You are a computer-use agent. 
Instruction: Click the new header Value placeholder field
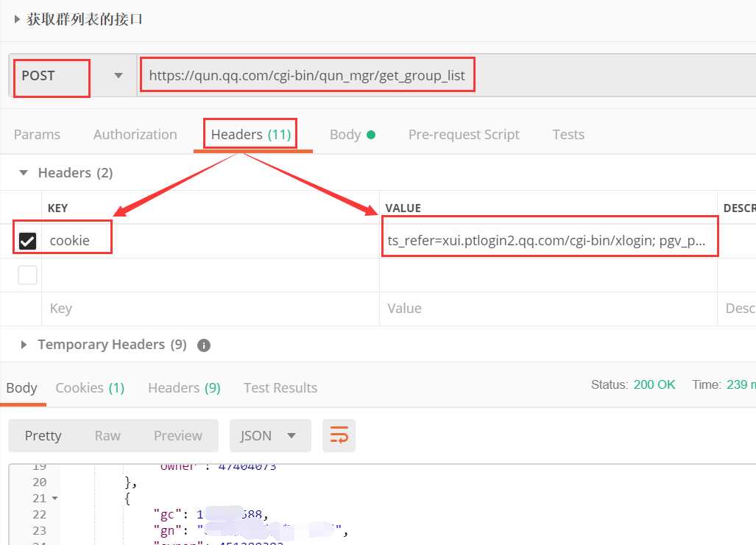(x=548, y=309)
